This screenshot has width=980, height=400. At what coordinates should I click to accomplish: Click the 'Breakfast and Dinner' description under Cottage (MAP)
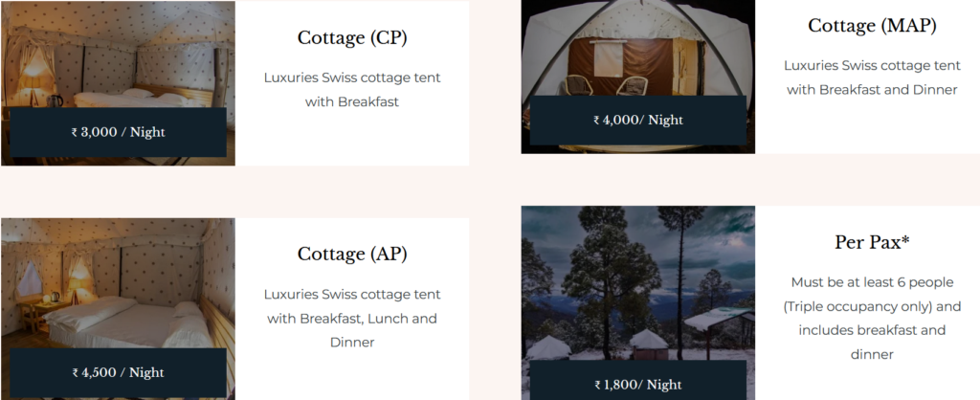871,90
